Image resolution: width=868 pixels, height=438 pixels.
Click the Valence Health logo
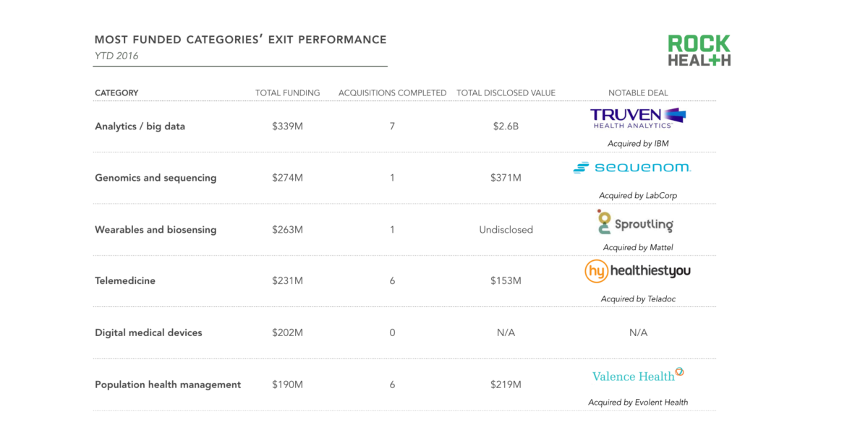(x=637, y=374)
